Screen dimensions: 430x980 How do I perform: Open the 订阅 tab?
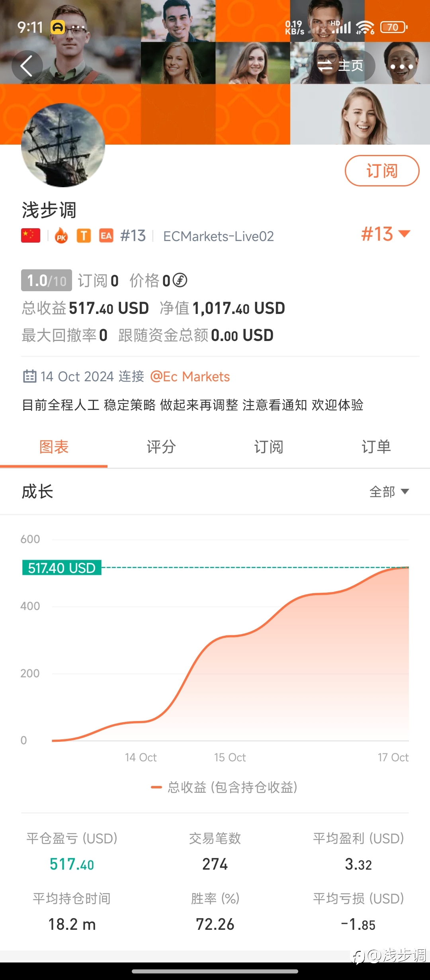269,447
